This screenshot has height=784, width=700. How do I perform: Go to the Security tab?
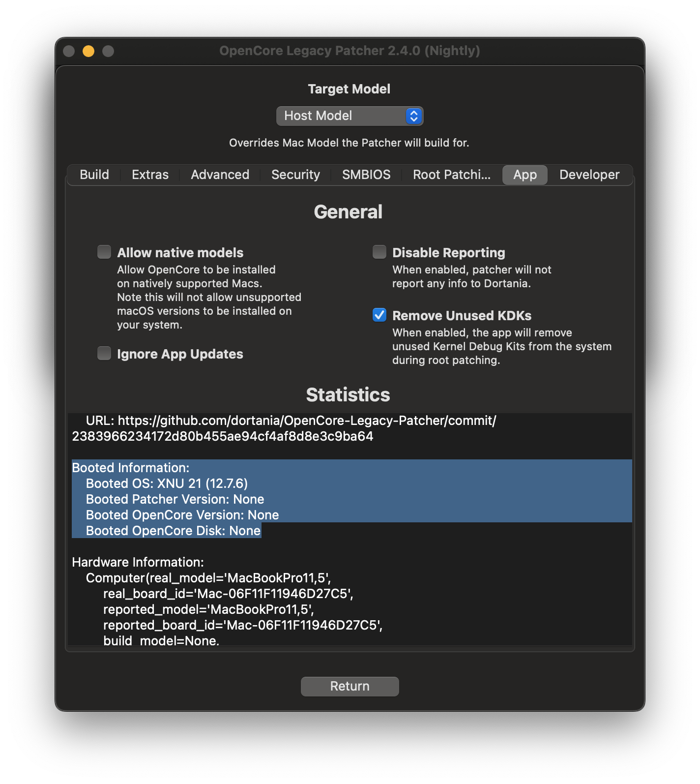295,175
